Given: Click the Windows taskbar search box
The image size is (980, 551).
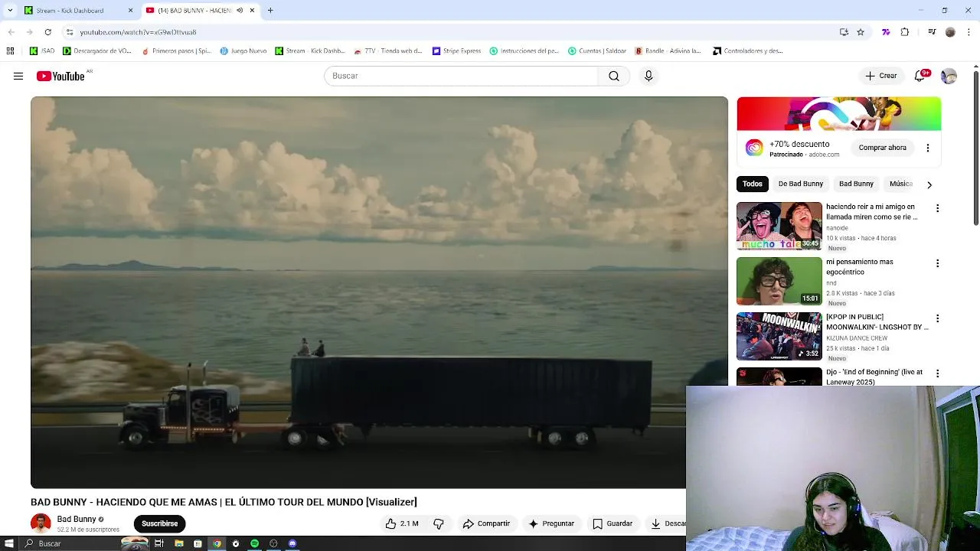Looking at the screenshot, I should [x=69, y=543].
